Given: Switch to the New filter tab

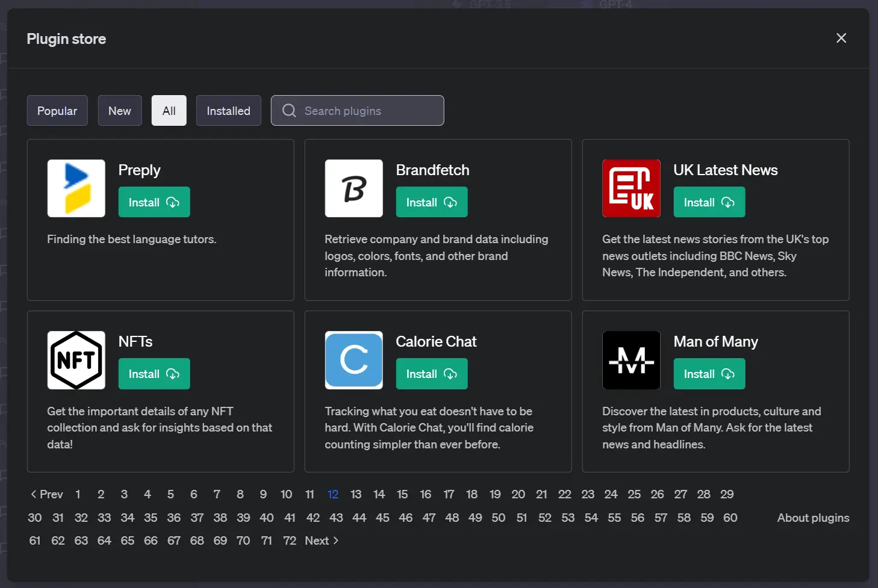Looking at the screenshot, I should (x=120, y=111).
